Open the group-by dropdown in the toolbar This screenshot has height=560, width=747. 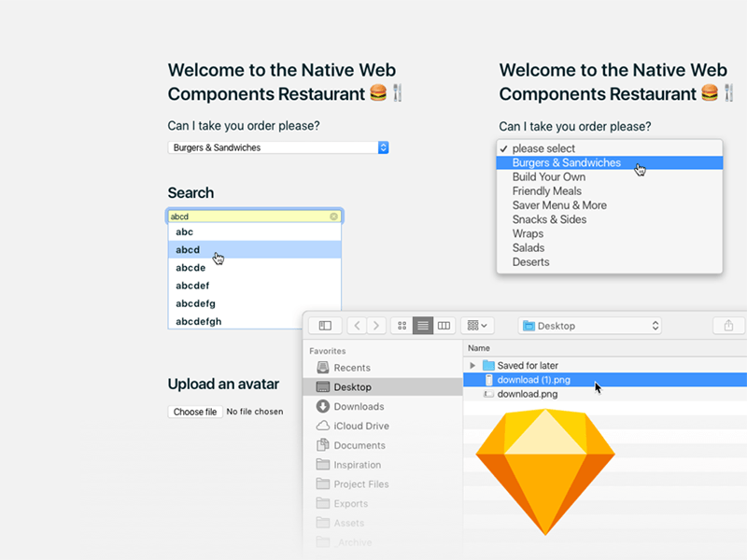[x=477, y=325]
